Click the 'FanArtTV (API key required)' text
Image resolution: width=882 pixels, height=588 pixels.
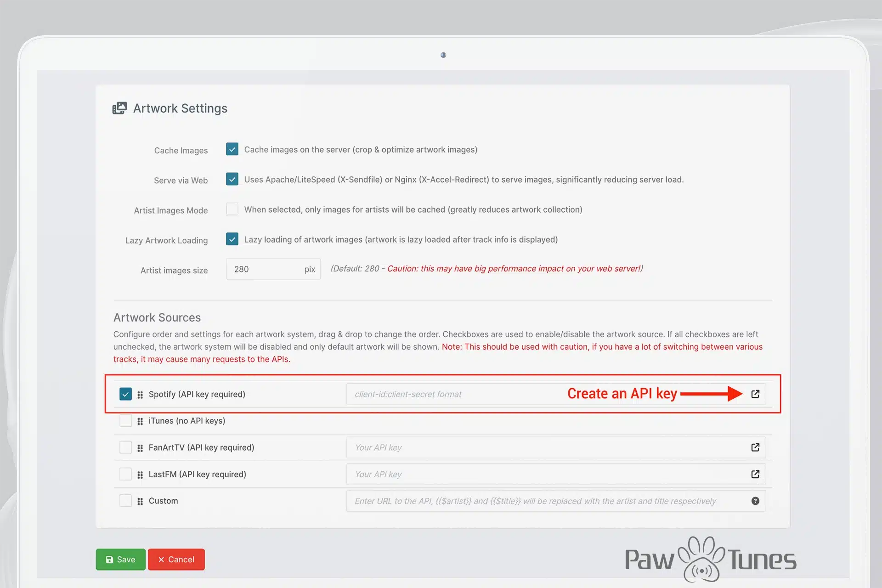pyautogui.click(x=201, y=447)
